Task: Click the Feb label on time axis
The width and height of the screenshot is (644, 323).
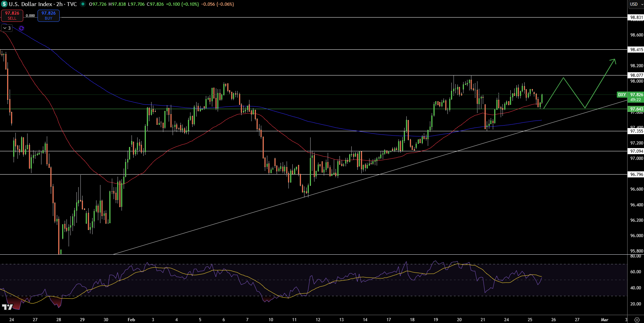Action: click(131, 320)
